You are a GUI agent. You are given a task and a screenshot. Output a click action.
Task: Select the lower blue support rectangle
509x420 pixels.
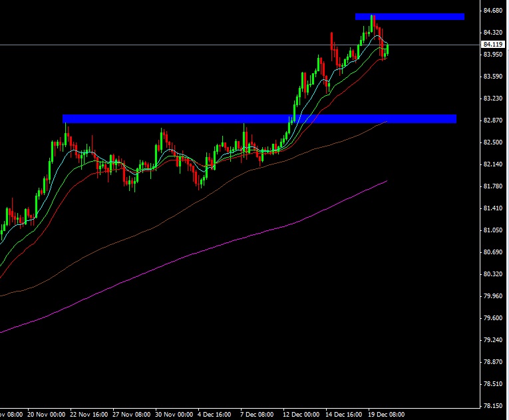point(259,119)
